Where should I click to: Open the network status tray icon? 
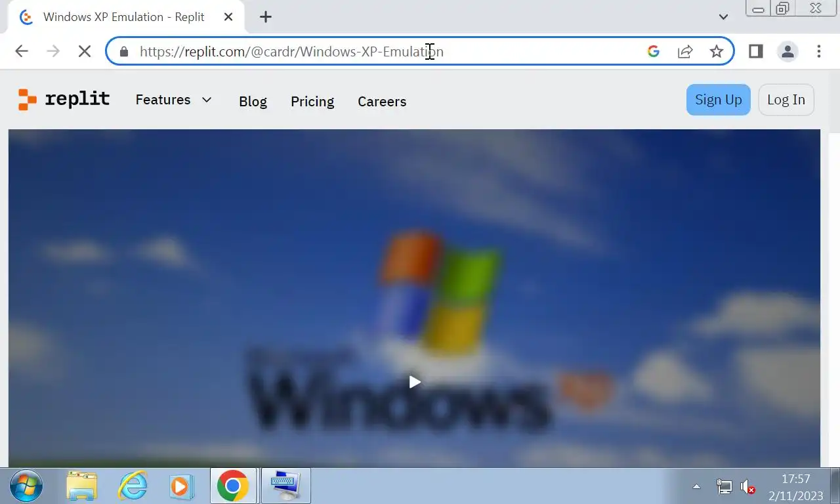tap(724, 487)
